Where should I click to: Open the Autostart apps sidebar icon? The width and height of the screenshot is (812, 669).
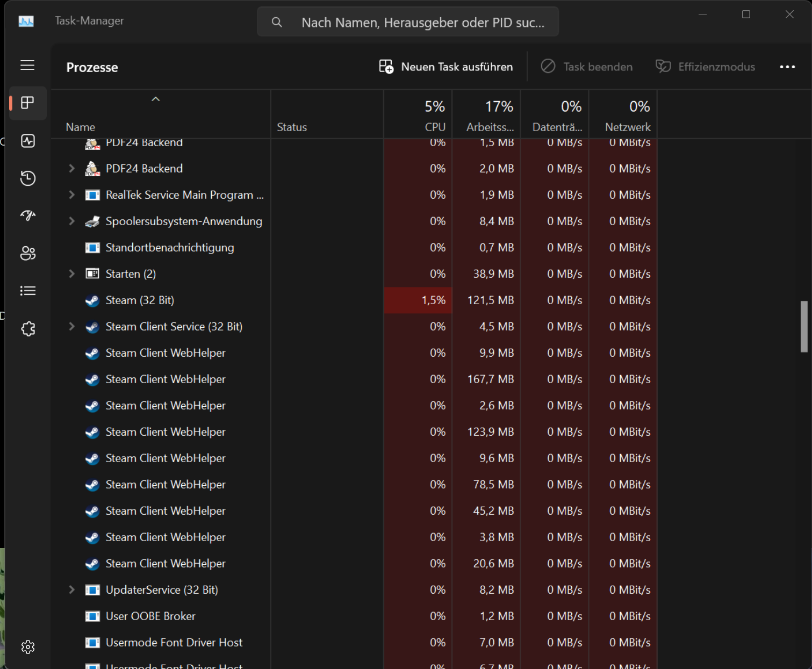pos(28,215)
